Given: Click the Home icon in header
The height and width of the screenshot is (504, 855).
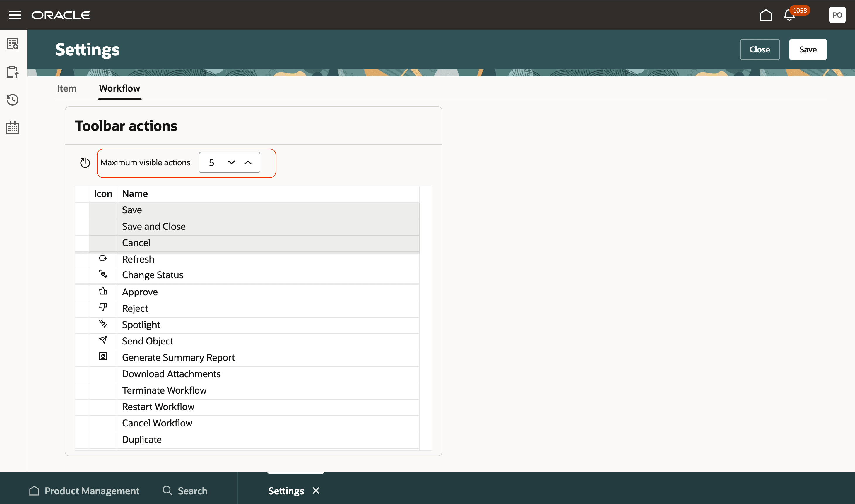Looking at the screenshot, I should (x=766, y=15).
